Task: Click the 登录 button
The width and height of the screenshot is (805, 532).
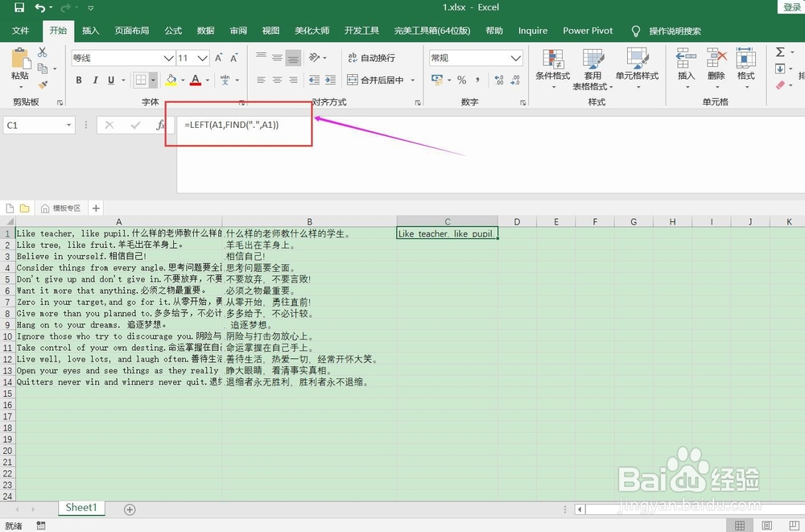Action: (x=793, y=6)
